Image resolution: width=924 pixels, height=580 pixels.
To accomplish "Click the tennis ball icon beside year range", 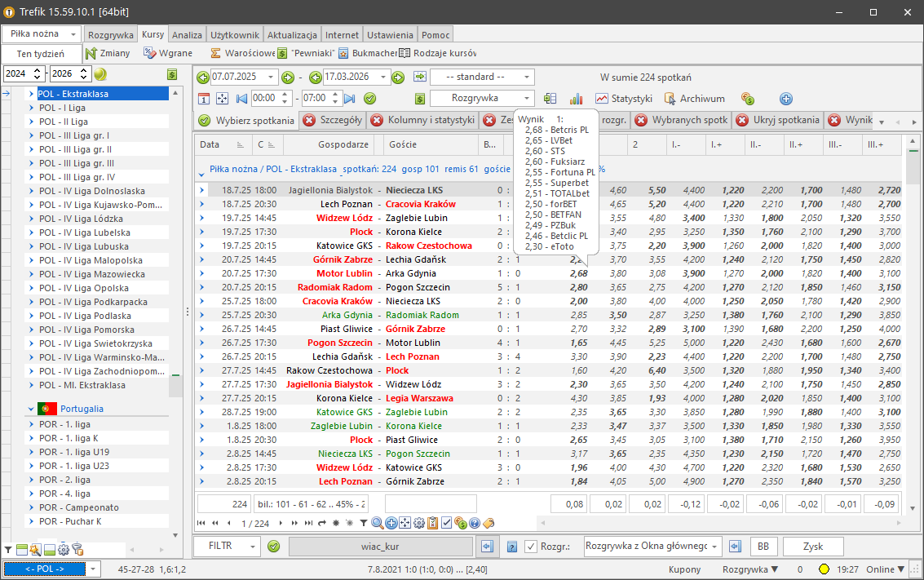I will click(x=100, y=74).
